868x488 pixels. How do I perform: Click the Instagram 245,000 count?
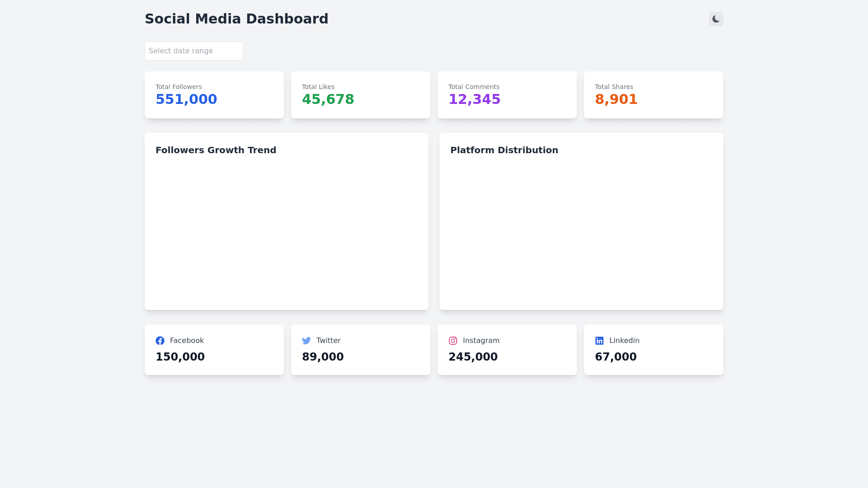pyautogui.click(x=473, y=357)
